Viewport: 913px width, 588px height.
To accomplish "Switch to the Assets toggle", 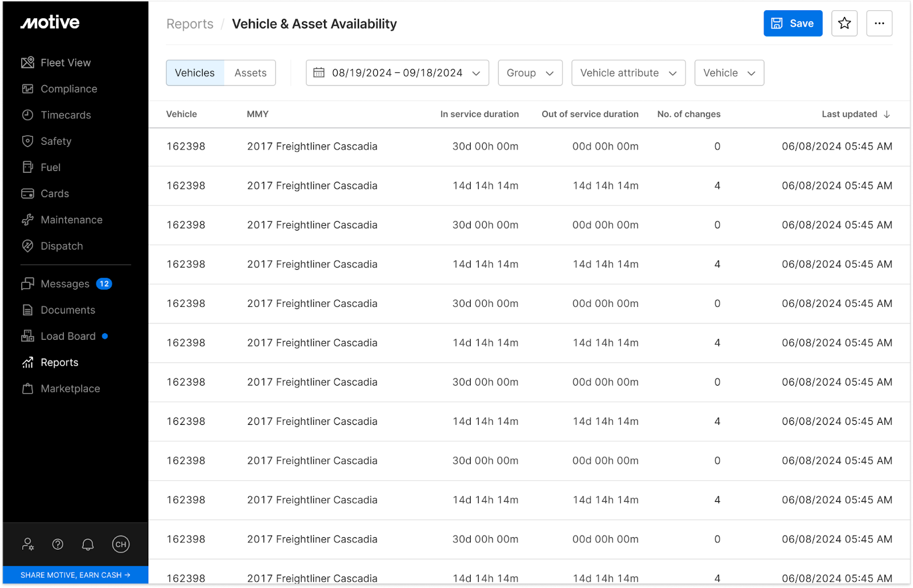I will pos(250,73).
